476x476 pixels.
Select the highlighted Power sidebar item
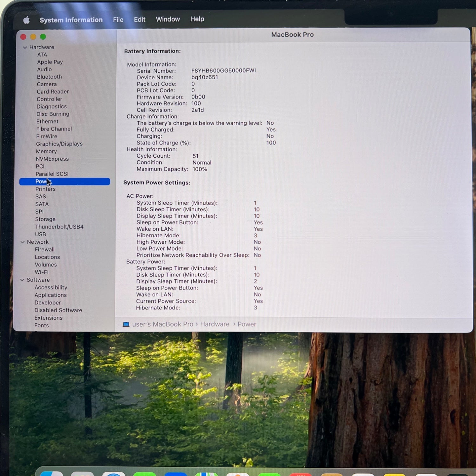click(65, 182)
